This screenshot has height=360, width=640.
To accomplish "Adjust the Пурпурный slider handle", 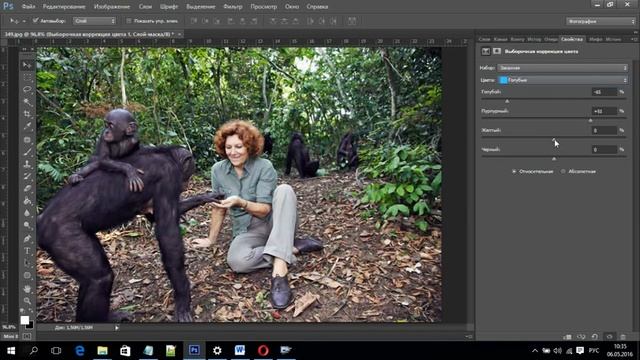I will coord(590,120).
